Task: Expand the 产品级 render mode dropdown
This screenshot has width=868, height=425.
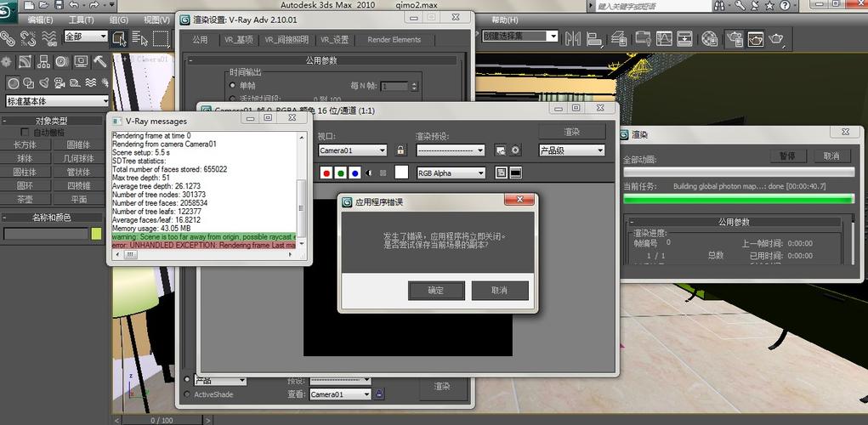Action: tap(572, 150)
